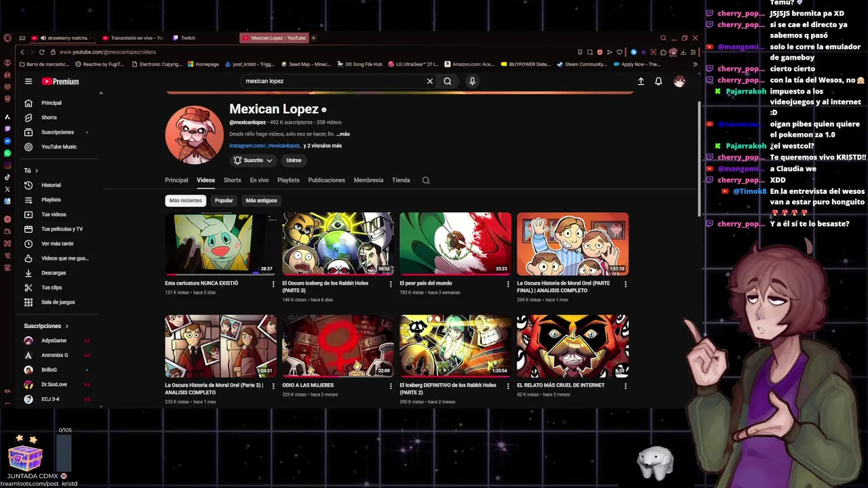Screen dimensions: 868x488
Task: Open the YouTube hamburger guide menu
Action: point(28,81)
